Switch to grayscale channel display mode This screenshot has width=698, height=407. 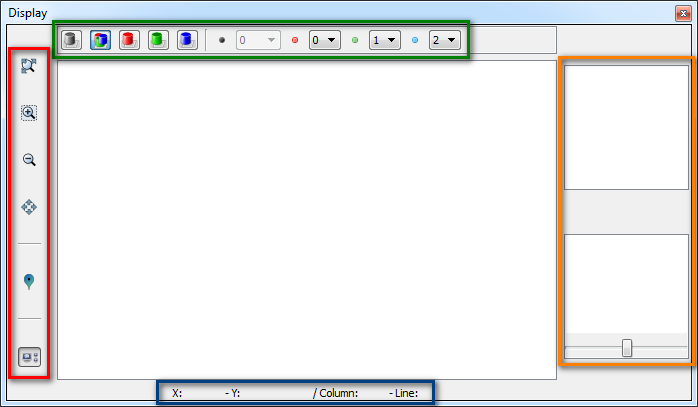coord(70,40)
